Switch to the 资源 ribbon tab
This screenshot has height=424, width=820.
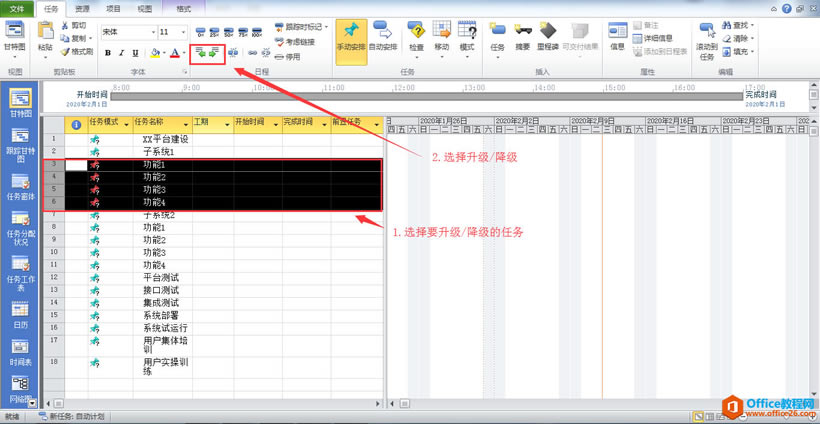point(82,7)
